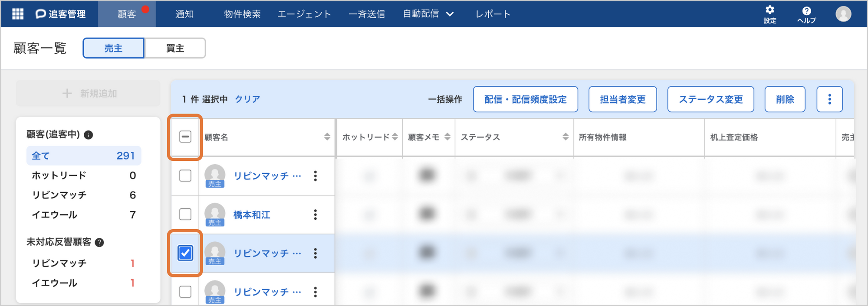Open customer 橋本和江 link
Image resolution: width=868 pixels, height=306 pixels.
click(252, 215)
